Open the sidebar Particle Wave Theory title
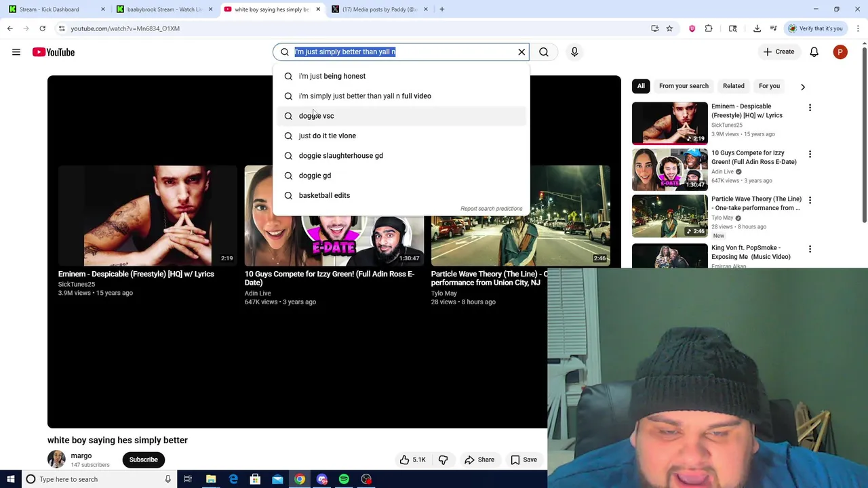Viewport: 868px width, 488px height. coord(756,203)
